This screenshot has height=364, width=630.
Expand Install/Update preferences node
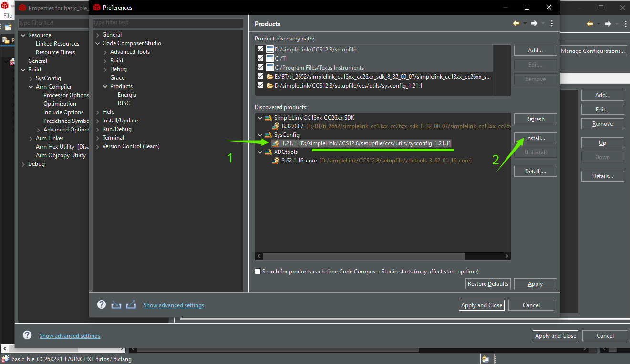(97, 121)
